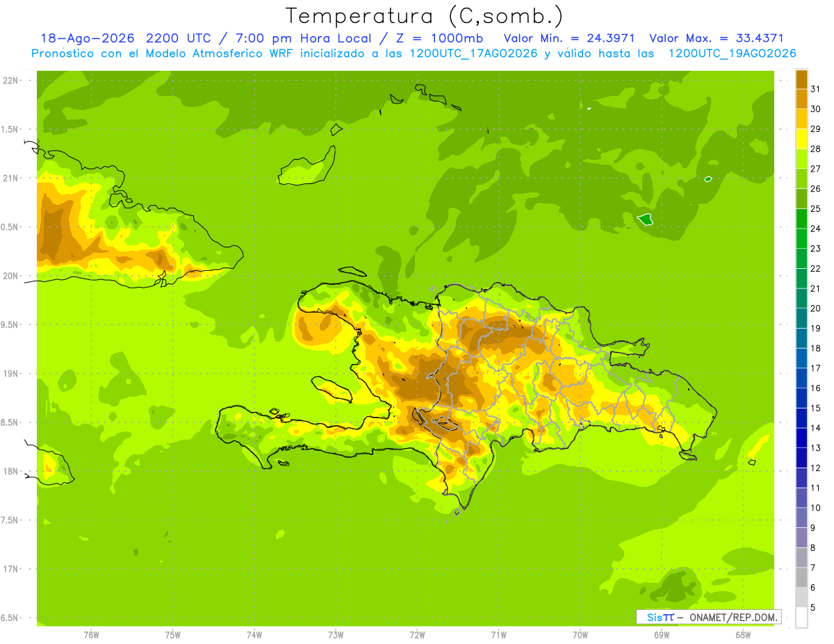Click the legend value "28"
This screenshot has width=834, height=644.
(816, 149)
